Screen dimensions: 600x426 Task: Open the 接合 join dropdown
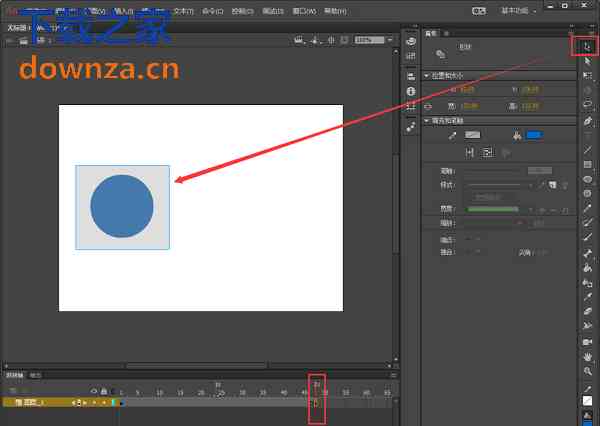point(474,252)
